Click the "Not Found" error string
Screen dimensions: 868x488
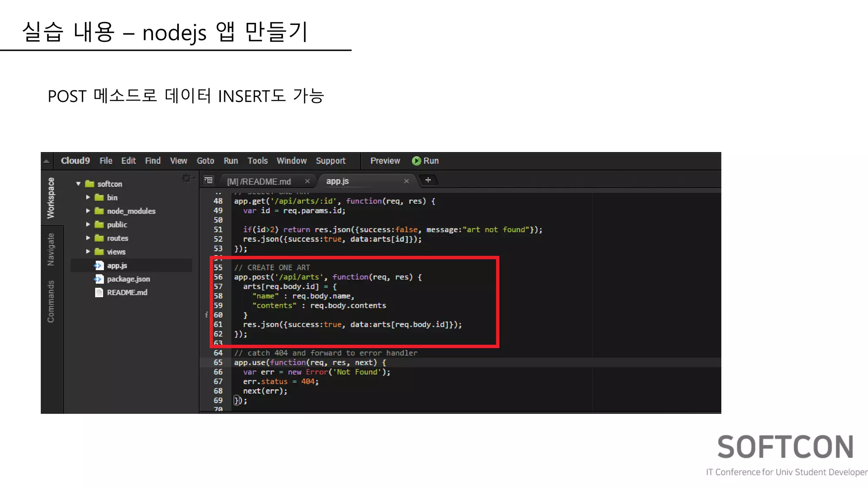[x=357, y=372]
